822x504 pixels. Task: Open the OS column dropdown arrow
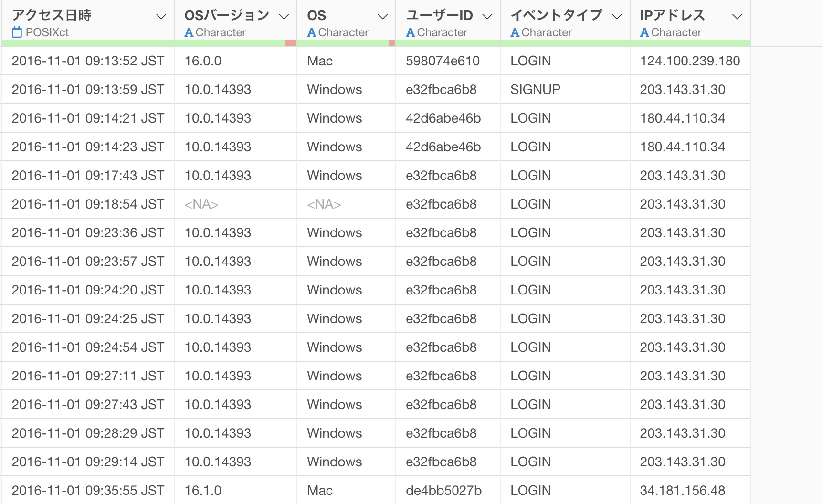point(382,17)
